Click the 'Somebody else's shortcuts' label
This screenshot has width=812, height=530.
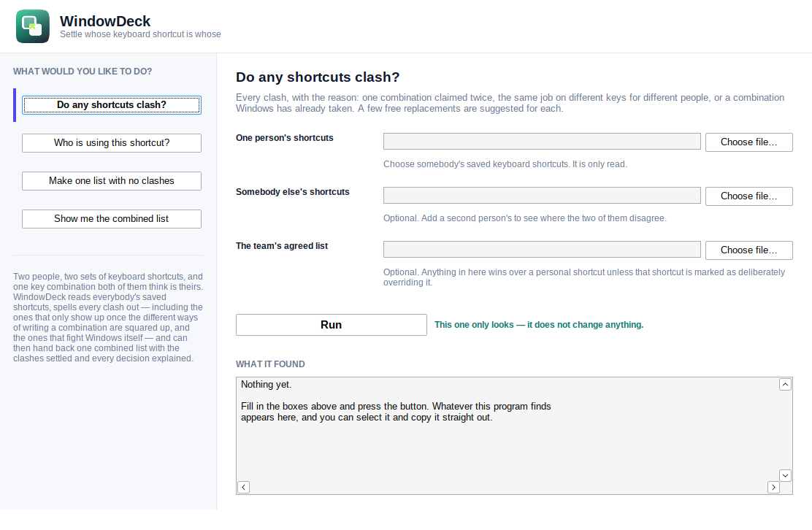click(293, 191)
